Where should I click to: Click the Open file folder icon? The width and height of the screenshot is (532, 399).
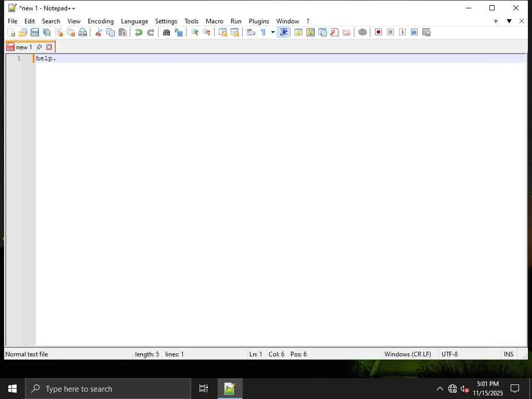[23, 33]
